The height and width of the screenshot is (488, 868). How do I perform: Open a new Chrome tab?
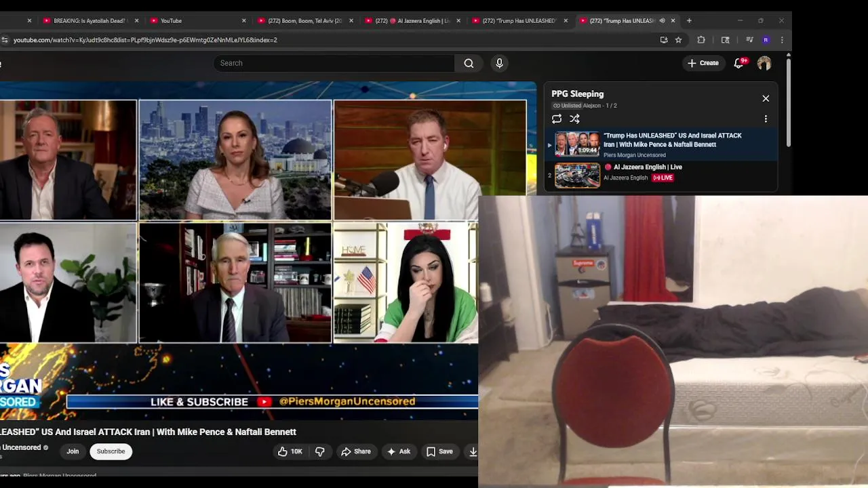click(x=689, y=20)
